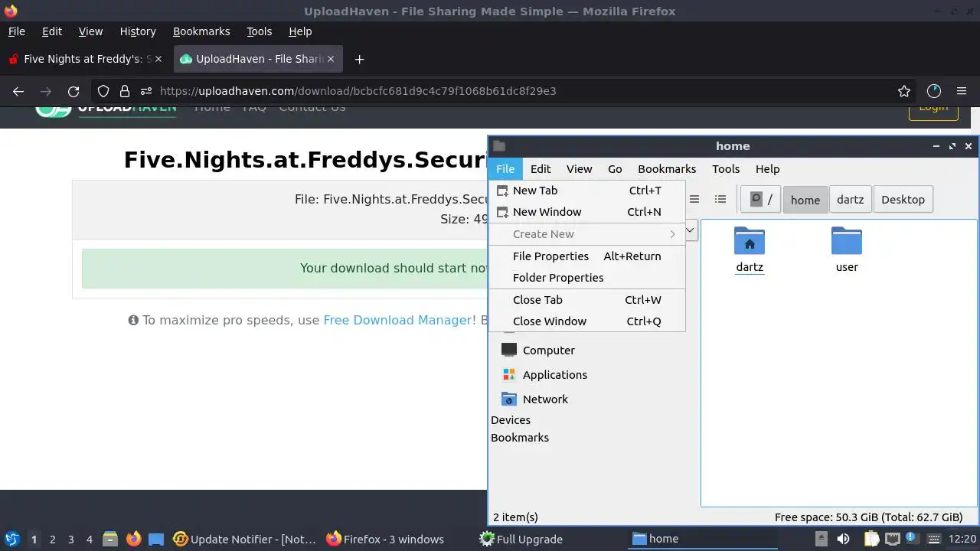Click the 12:20 taskbar clock
Screen dimensions: 980x551
tap(962, 539)
